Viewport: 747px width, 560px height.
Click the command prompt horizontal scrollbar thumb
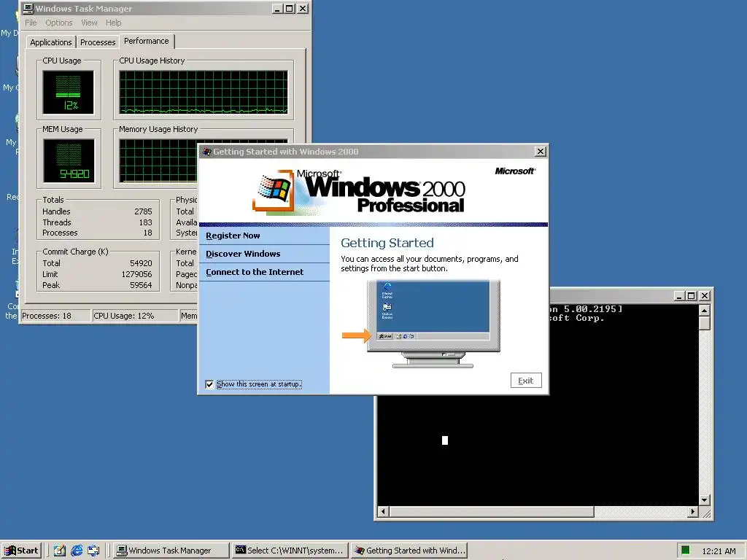pyautogui.click(x=491, y=512)
